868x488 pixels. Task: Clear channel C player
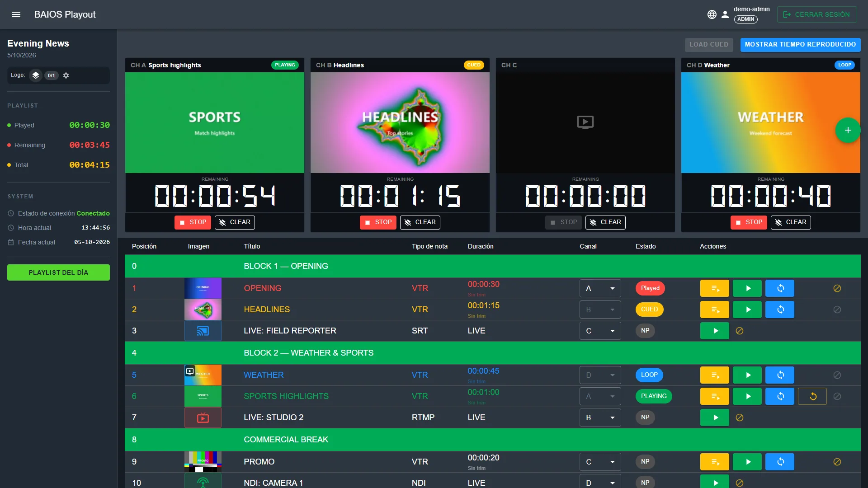pos(605,222)
